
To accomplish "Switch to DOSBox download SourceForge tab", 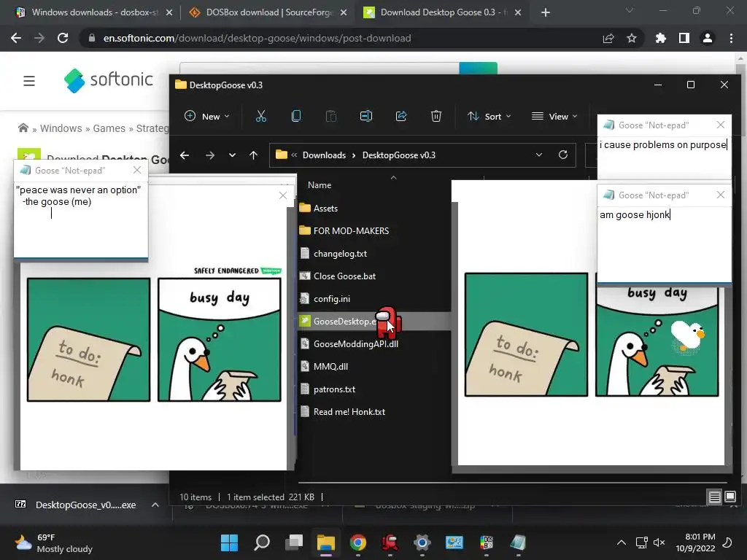I will click(267, 12).
